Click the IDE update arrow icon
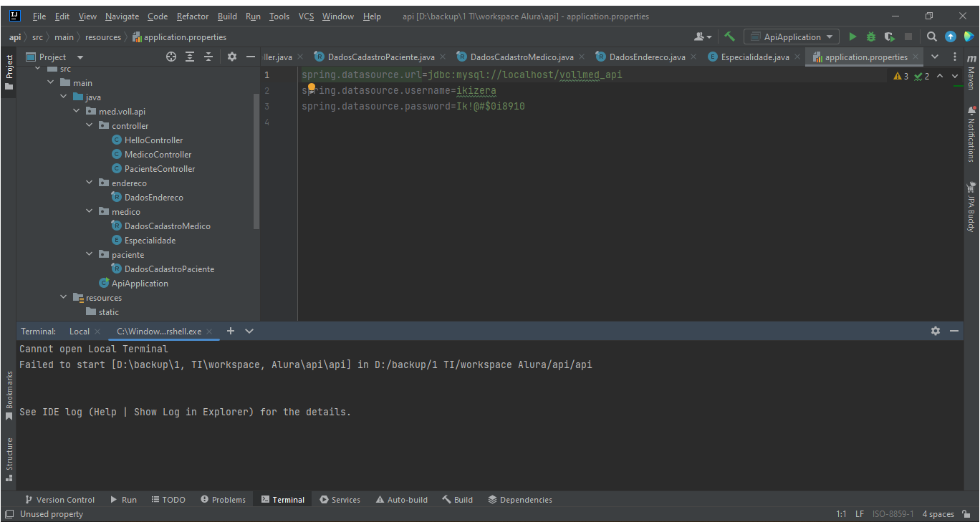The image size is (980, 522). point(950,37)
